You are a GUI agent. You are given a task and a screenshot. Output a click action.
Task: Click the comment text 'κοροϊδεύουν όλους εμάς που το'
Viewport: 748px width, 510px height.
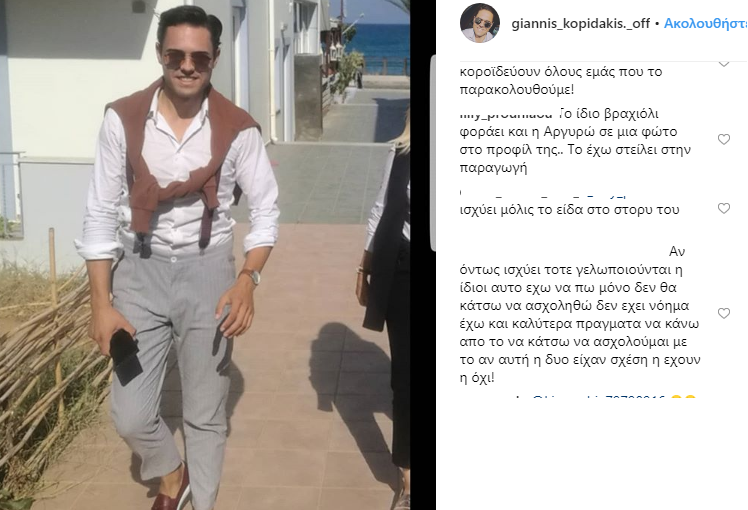point(561,72)
